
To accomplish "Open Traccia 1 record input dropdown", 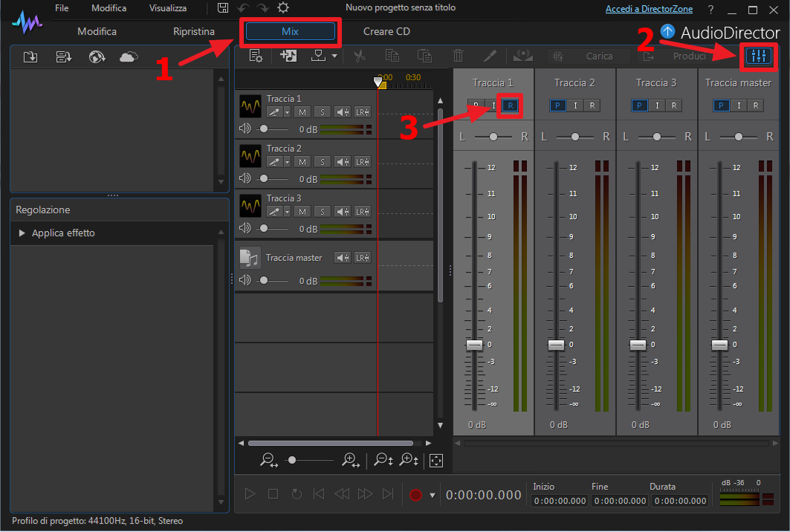I will (x=287, y=112).
